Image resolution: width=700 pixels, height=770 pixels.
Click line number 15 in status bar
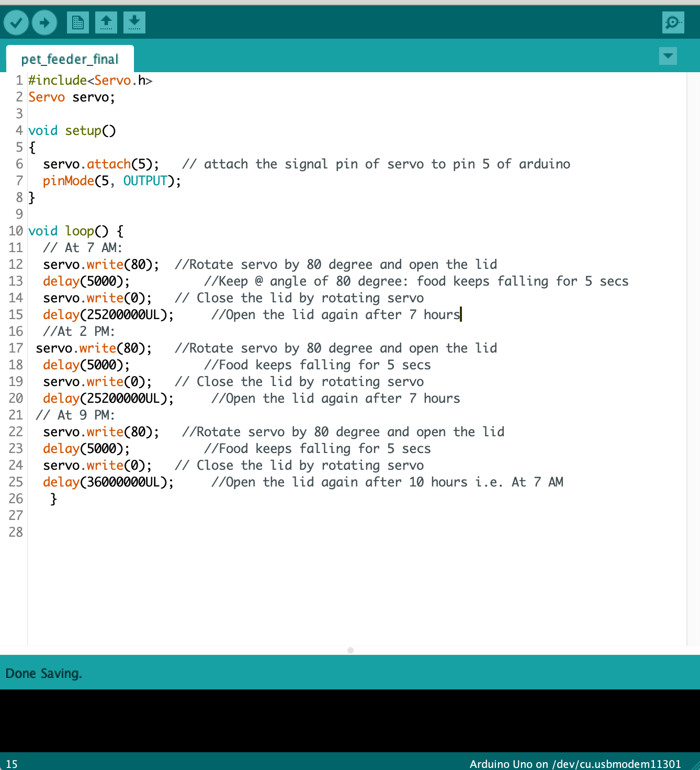click(x=12, y=764)
